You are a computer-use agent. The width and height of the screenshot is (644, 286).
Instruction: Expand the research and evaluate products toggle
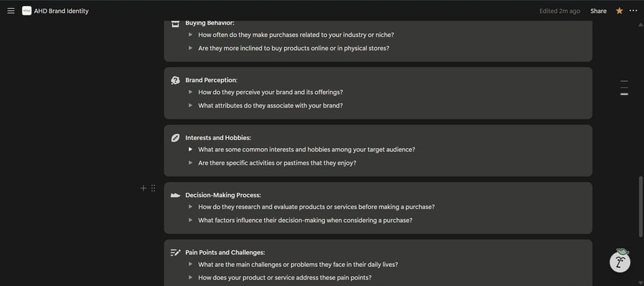click(190, 207)
